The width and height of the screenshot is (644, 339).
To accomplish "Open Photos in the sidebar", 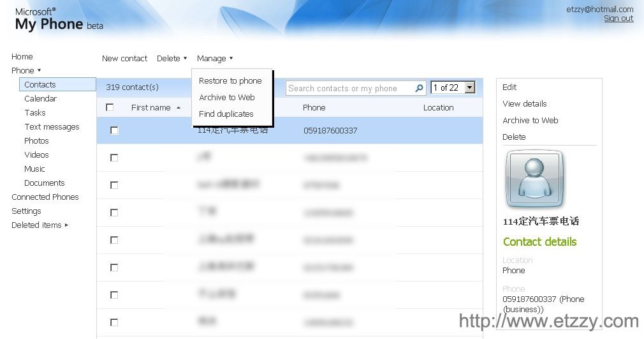I will (36, 140).
